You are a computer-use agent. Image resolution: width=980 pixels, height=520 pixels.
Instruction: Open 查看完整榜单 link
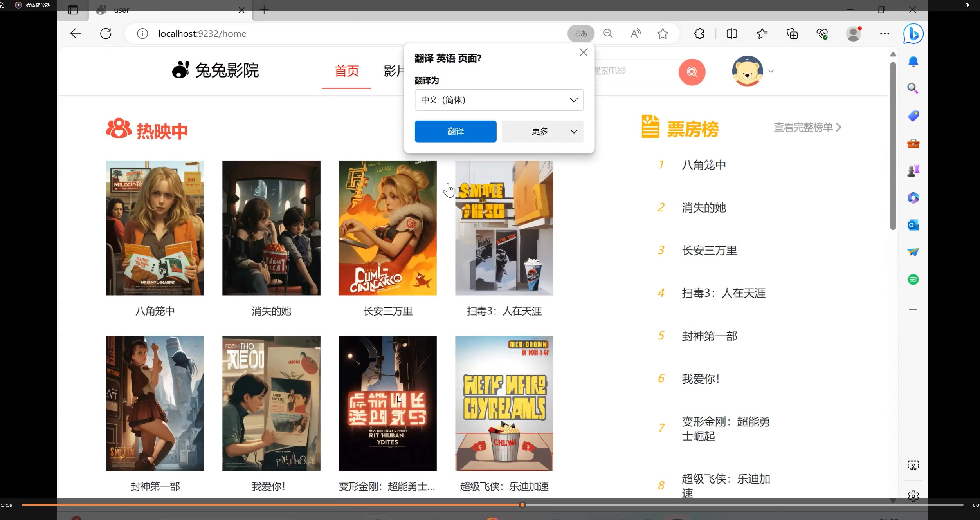coord(807,127)
